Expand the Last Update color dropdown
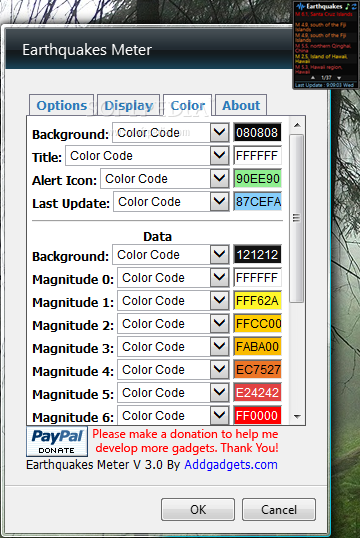The width and height of the screenshot is (360, 538). click(171, 202)
